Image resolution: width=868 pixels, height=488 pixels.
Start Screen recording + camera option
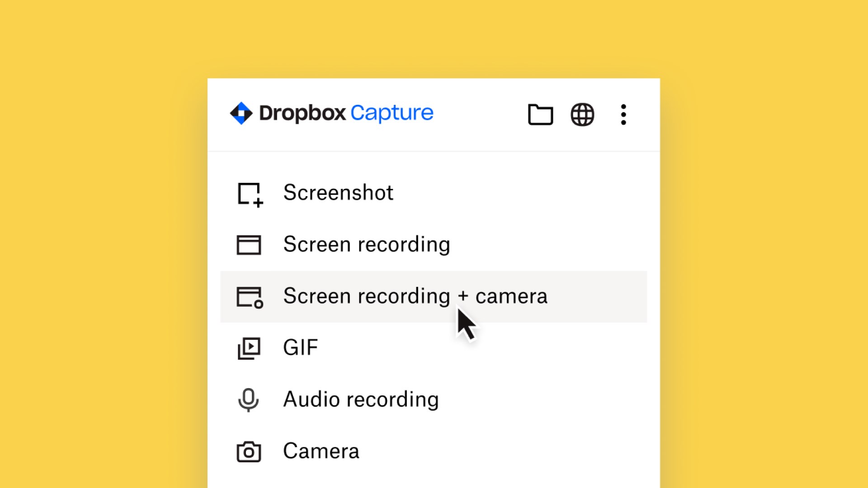click(x=415, y=296)
